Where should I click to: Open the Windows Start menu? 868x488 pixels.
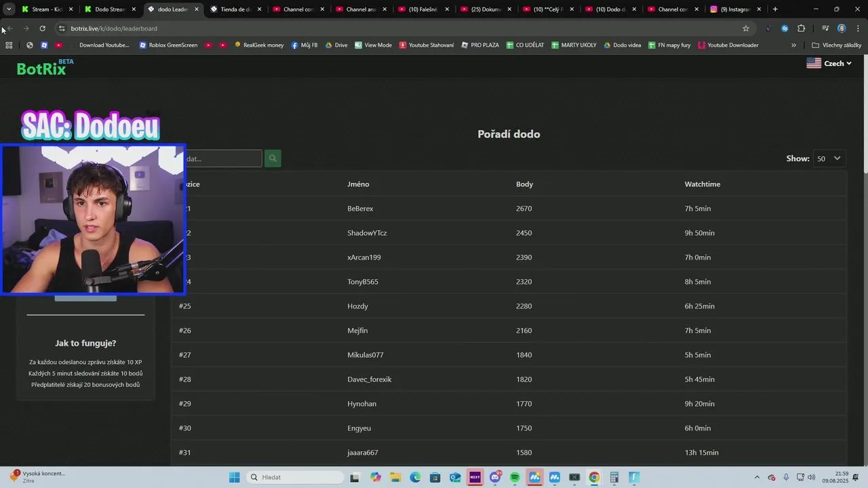click(234, 477)
